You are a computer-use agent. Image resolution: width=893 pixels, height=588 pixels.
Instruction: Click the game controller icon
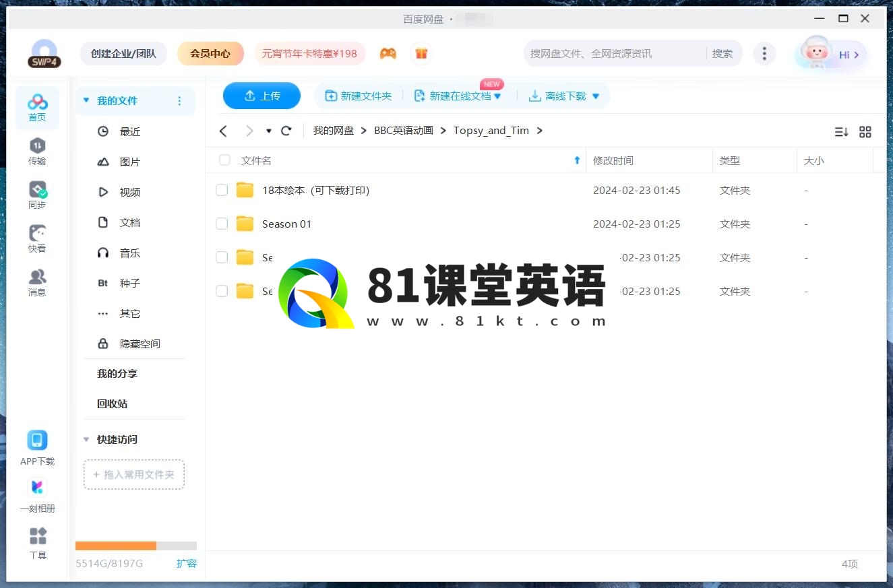[388, 53]
